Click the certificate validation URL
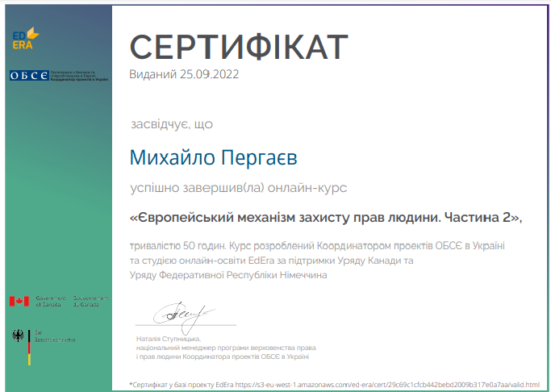551x392 pixels. [x=387, y=385]
